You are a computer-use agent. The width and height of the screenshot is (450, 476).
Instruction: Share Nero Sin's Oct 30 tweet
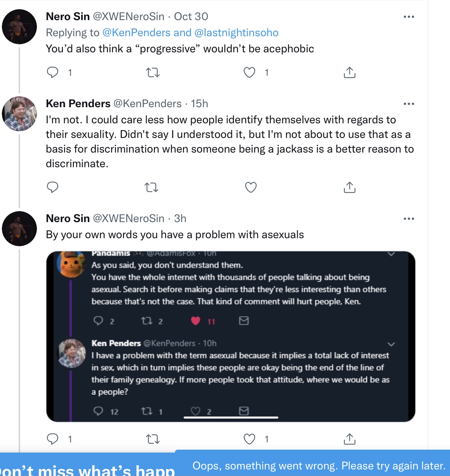pyautogui.click(x=349, y=72)
